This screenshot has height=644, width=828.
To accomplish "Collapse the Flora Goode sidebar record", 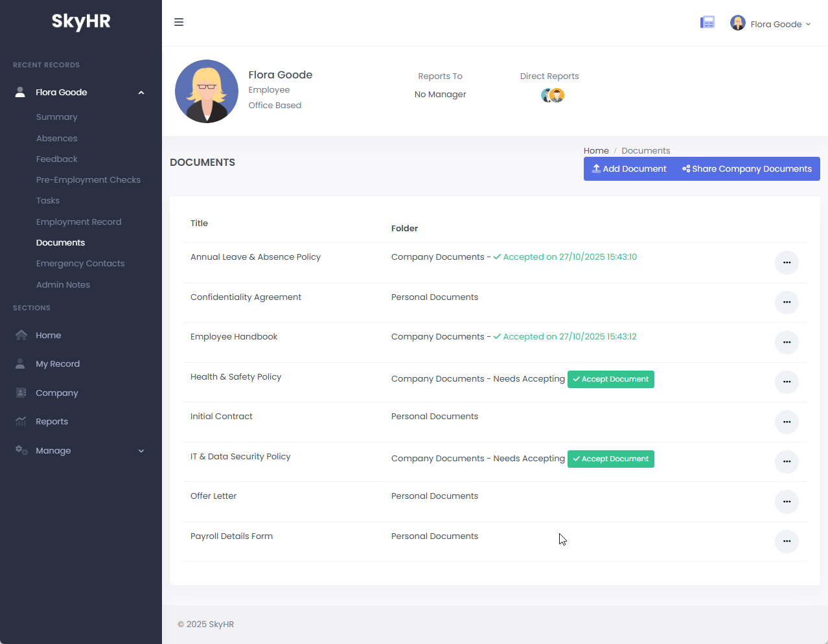I will (141, 93).
